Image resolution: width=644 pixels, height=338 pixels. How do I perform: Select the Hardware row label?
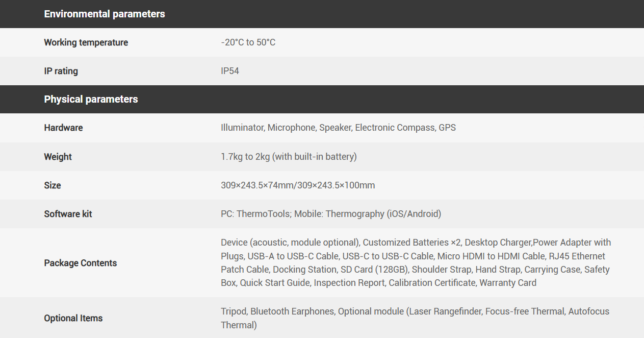[x=63, y=128]
